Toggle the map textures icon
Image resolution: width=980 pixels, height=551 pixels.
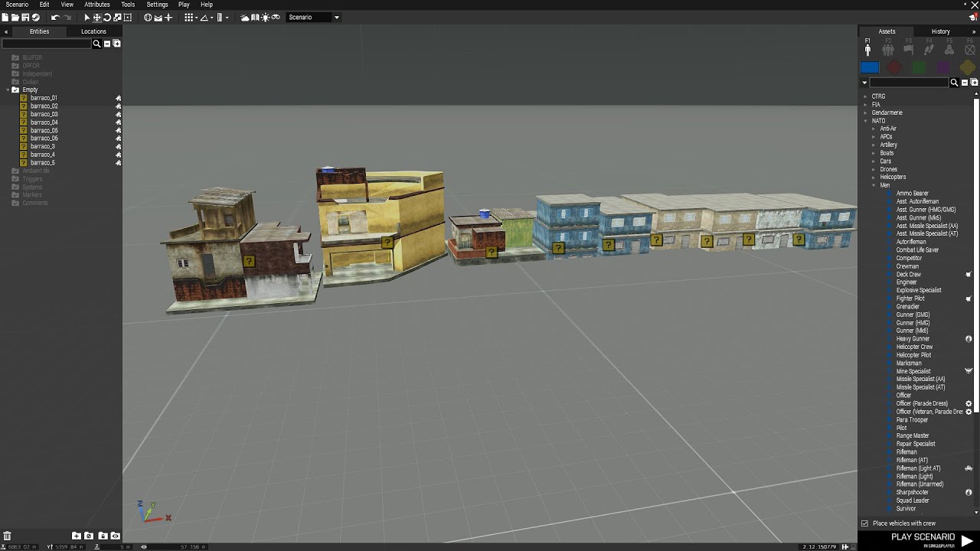[255, 17]
